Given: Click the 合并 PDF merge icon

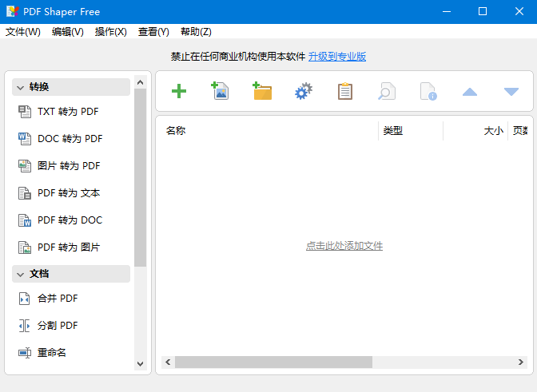Looking at the screenshot, I should pyautogui.click(x=24, y=299).
